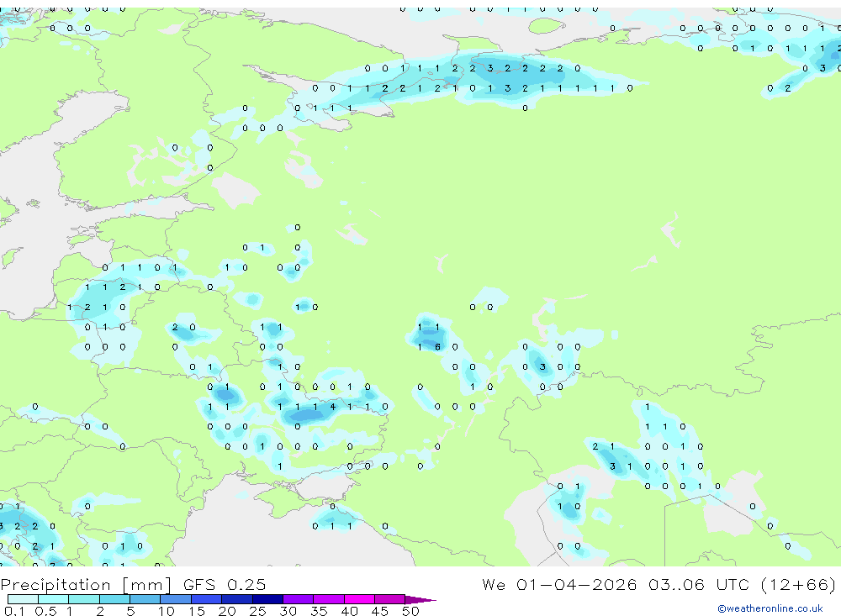Choose the 20–25 mm dark blue swatch
This screenshot has height=616, width=841.
237,599
